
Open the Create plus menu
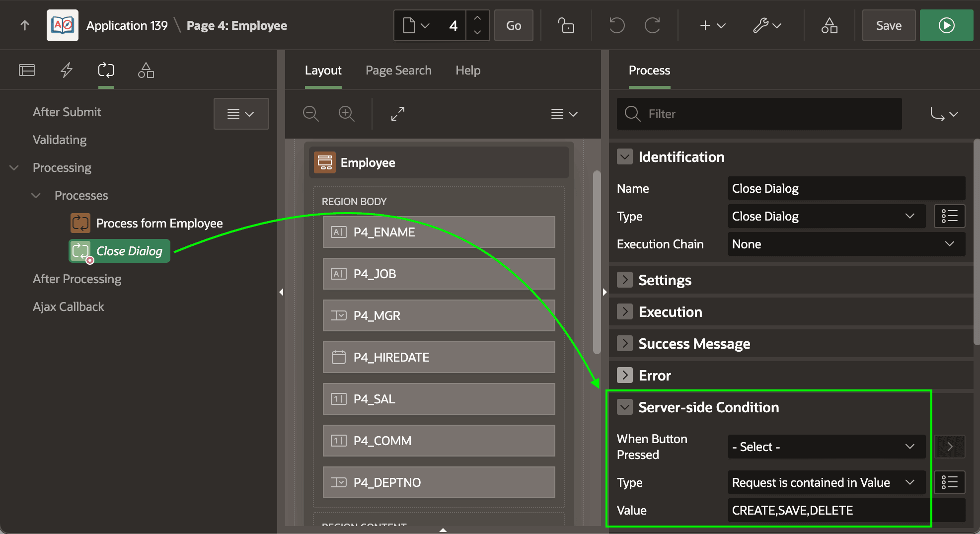(712, 25)
